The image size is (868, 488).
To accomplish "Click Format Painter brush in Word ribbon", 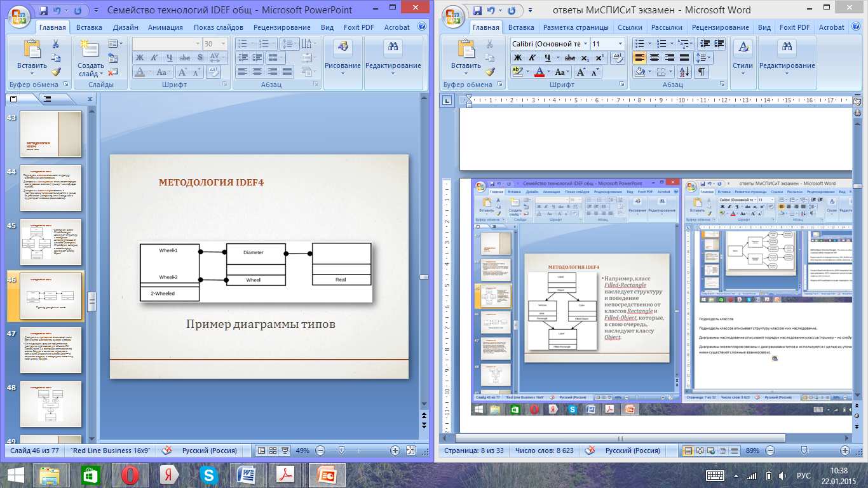I will tap(490, 72).
